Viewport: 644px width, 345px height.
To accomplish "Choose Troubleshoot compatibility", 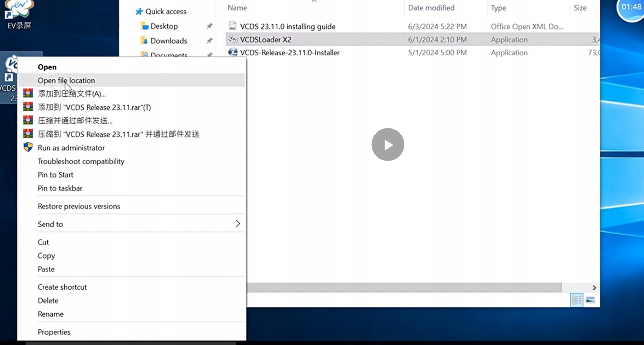I will (x=81, y=161).
